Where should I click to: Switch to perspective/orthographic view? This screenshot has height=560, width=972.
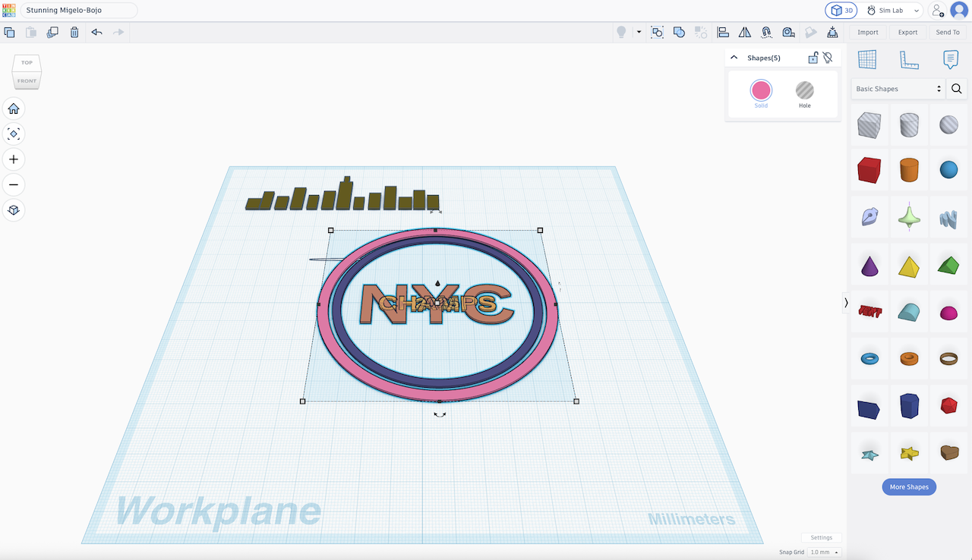click(x=14, y=210)
